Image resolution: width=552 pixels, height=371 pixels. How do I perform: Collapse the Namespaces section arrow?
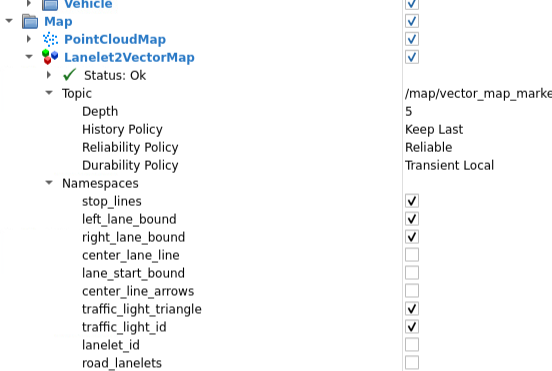pos(49,183)
